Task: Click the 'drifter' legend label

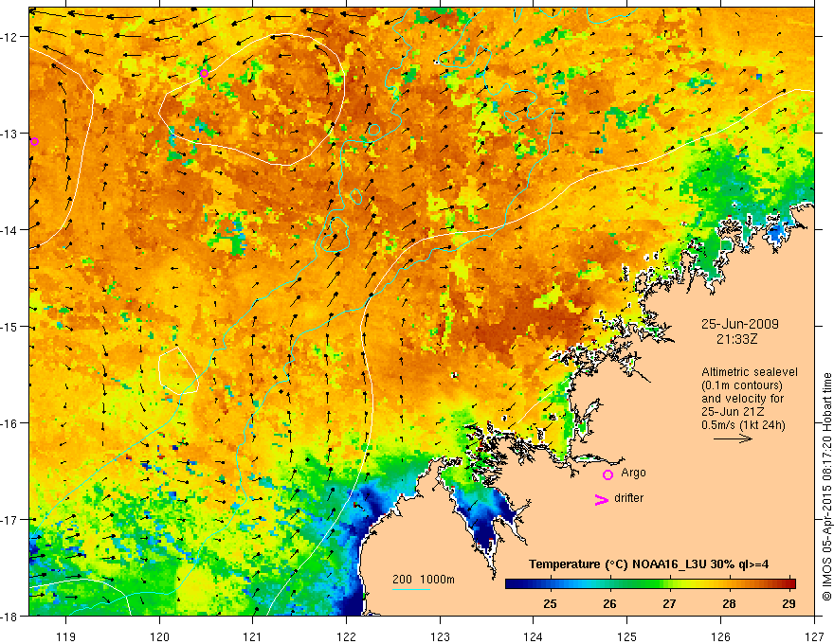Action: 628,498
